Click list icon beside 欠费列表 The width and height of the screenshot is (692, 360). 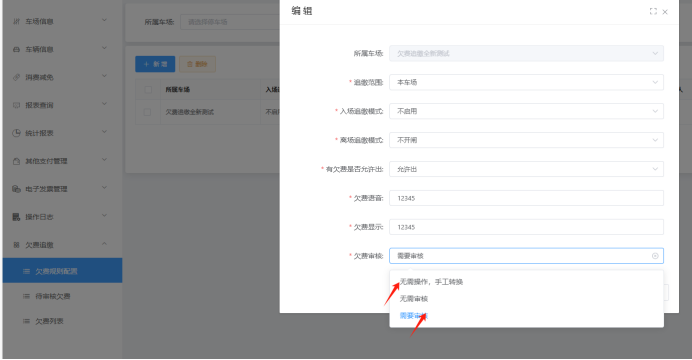click(x=26, y=321)
